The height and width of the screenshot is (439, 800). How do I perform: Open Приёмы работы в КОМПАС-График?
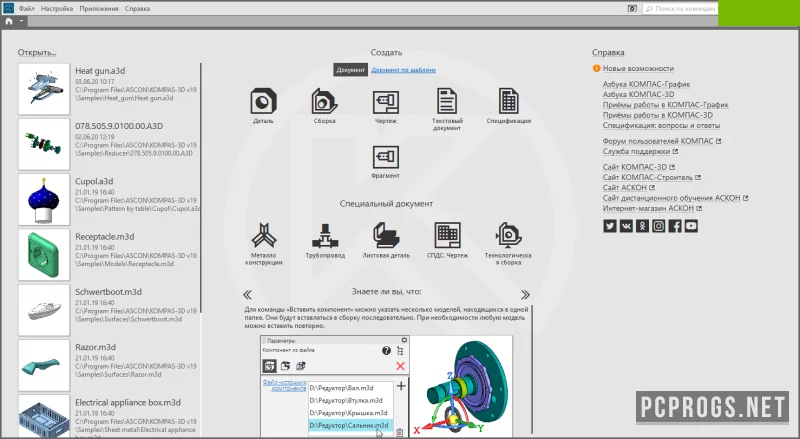pos(665,105)
